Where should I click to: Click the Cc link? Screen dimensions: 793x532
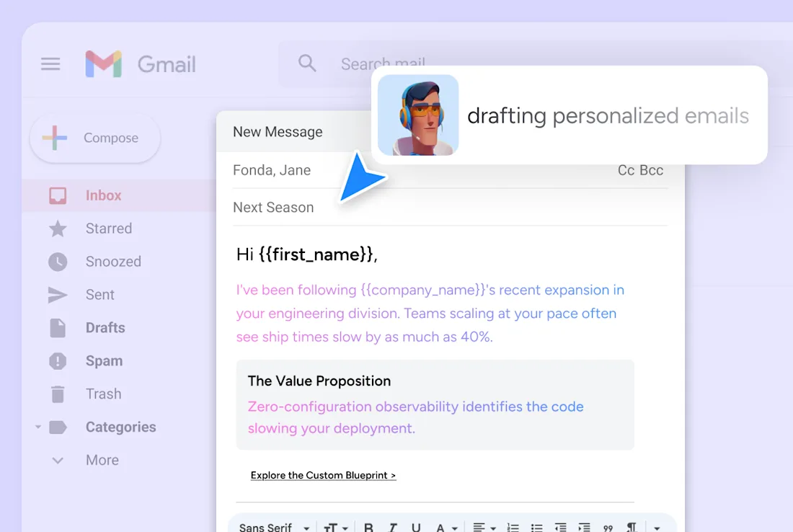[x=626, y=170]
